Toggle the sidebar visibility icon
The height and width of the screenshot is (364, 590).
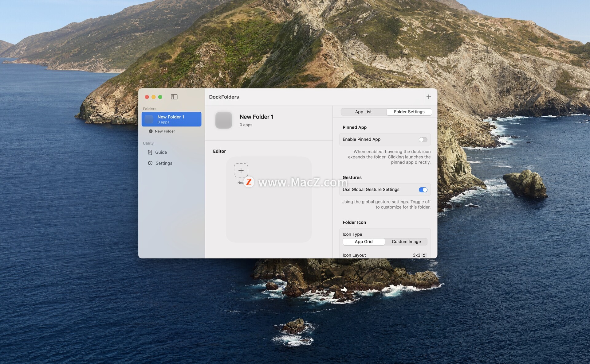tap(174, 97)
